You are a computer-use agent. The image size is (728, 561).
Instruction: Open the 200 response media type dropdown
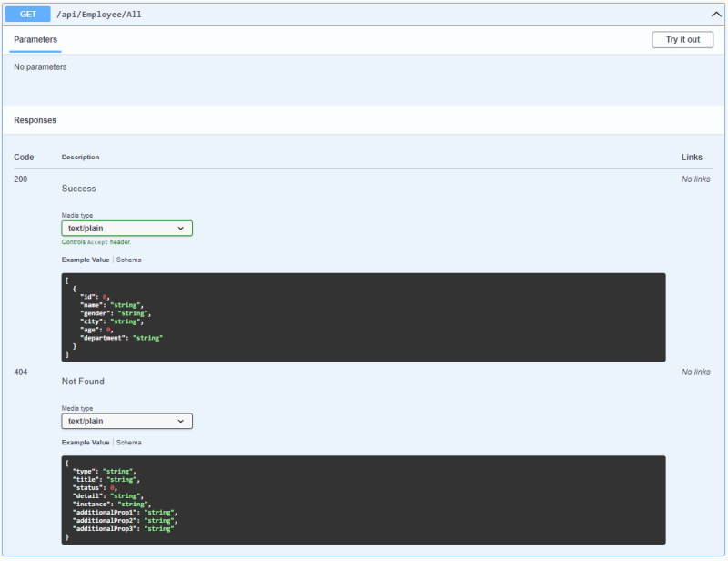click(126, 228)
